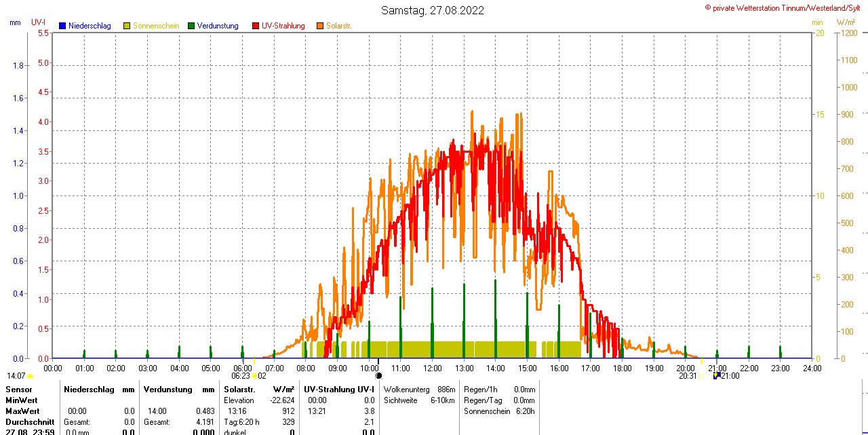
Task: Select the Sonnenschein legend label
Action: [156, 26]
